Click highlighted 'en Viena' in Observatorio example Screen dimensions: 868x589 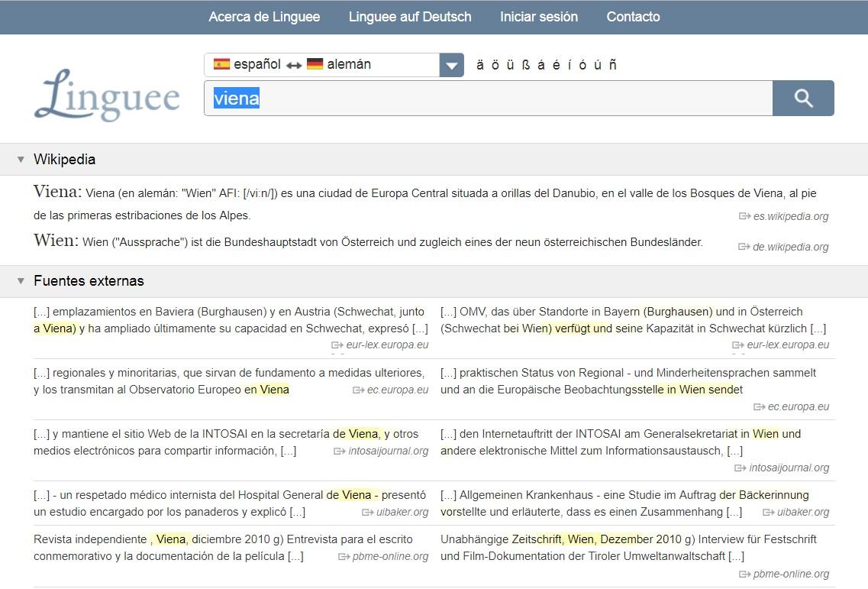267,390
